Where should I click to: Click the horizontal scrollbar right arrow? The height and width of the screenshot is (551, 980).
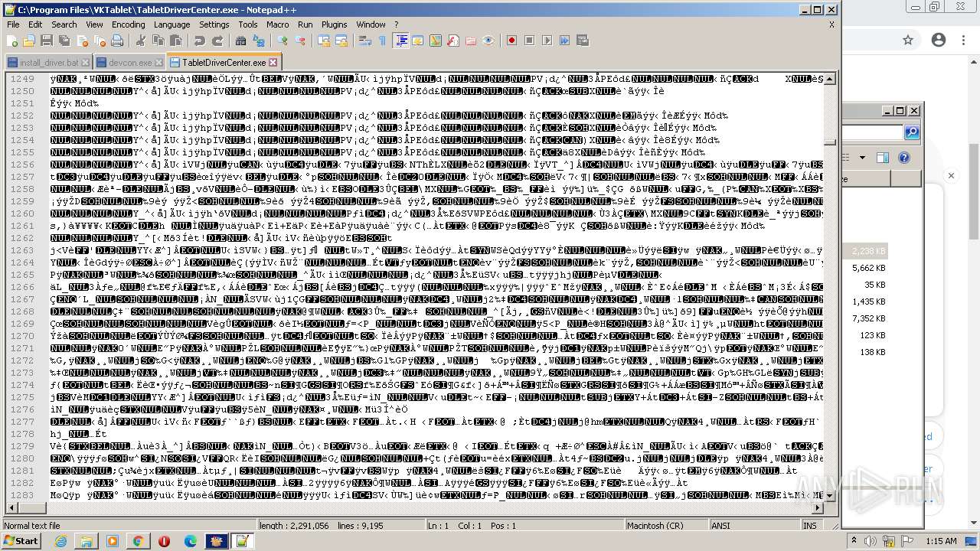[817, 508]
